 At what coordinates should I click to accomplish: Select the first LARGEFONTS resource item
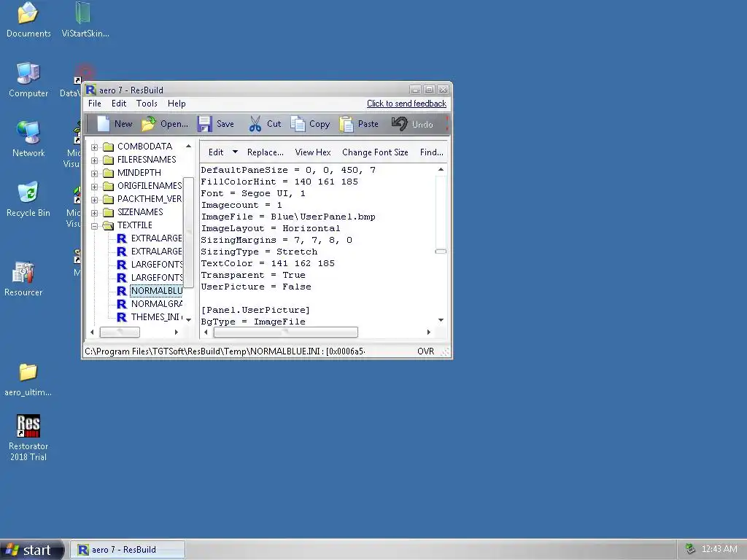156,264
